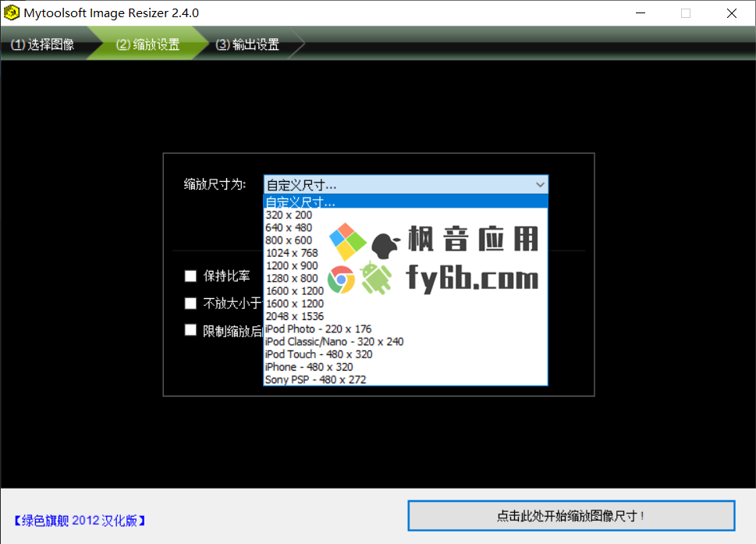Go to the (3) 输出设置 step tab
The width and height of the screenshot is (756, 544).
[x=247, y=44]
